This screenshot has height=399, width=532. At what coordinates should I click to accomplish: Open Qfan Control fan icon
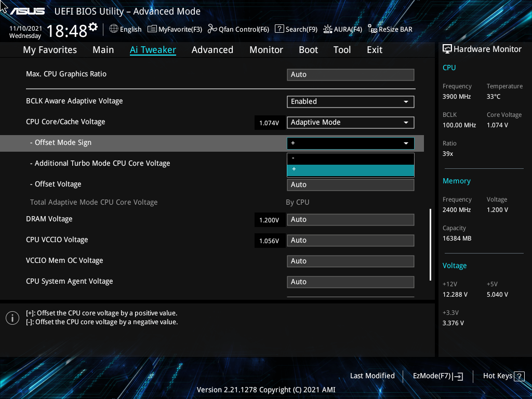pyautogui.click(x=212, y=29)
